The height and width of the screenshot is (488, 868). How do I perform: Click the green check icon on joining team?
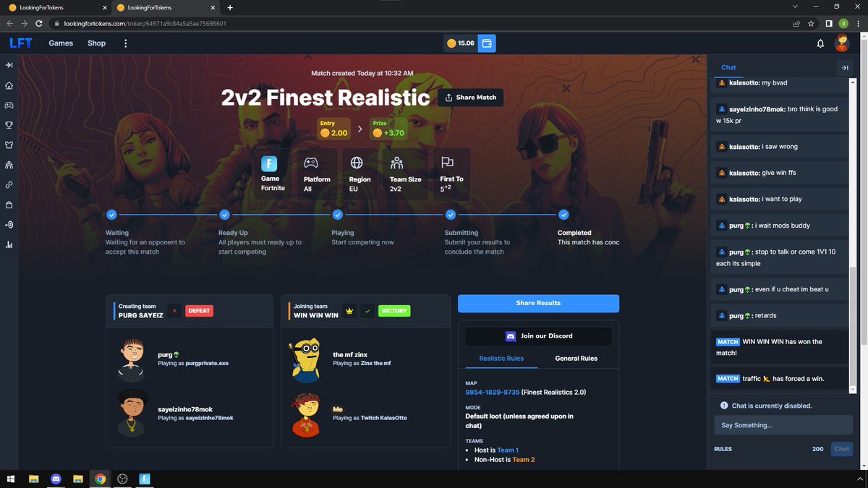click(368, 311)
